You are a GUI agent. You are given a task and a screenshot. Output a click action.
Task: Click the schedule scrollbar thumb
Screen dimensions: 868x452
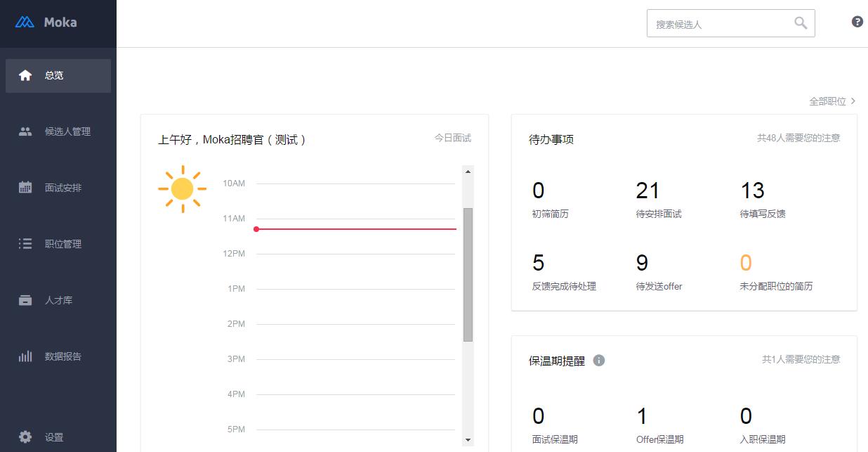click(468, 274)
